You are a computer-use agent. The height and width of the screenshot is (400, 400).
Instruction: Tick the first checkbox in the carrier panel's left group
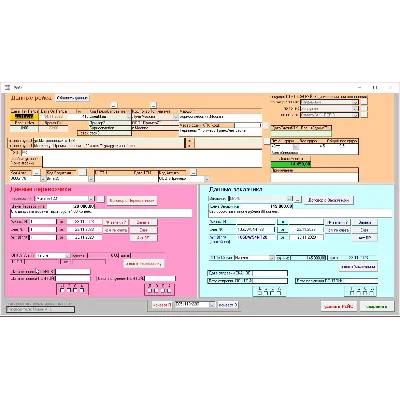pyautogui.click(x=61, y=290)
